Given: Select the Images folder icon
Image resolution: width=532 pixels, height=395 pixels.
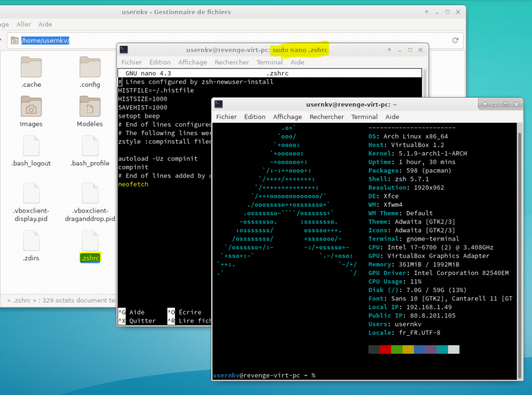Looking at the screenshot, I should pyautogui.click(x=31, y=107).
